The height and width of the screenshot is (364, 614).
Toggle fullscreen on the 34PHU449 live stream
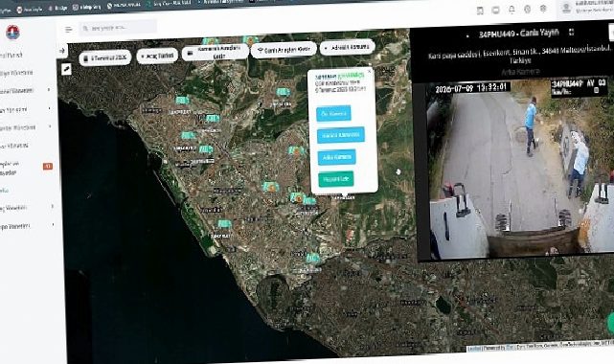[571, 33]
